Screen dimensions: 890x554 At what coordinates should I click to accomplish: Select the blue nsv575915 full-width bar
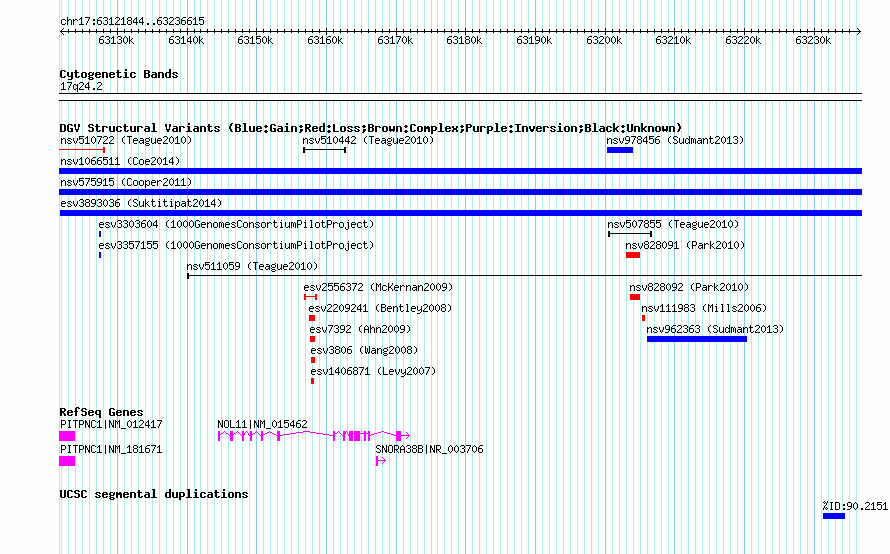[460, 192]
